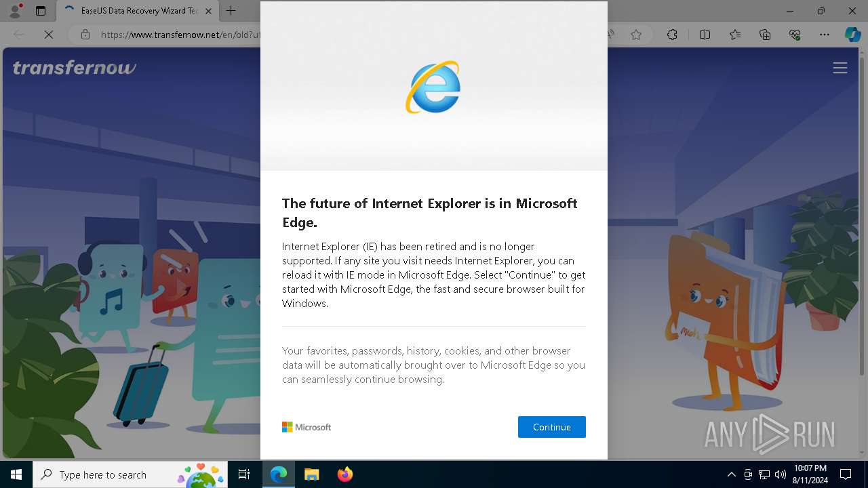Open the Extensions puzzle icon

click(672, 35)
